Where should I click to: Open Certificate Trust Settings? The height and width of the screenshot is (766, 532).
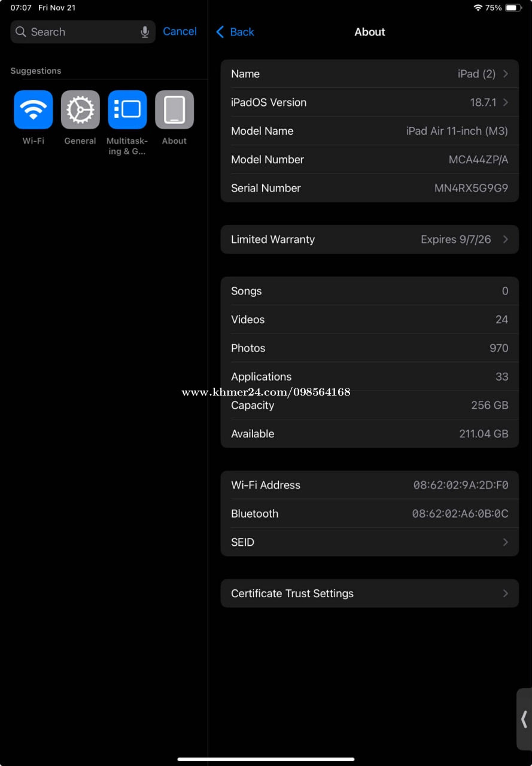tap(369, 594)
